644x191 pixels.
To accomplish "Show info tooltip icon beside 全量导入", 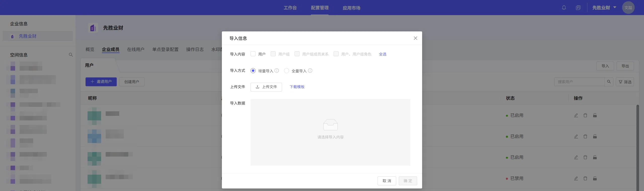I will 310,71.
